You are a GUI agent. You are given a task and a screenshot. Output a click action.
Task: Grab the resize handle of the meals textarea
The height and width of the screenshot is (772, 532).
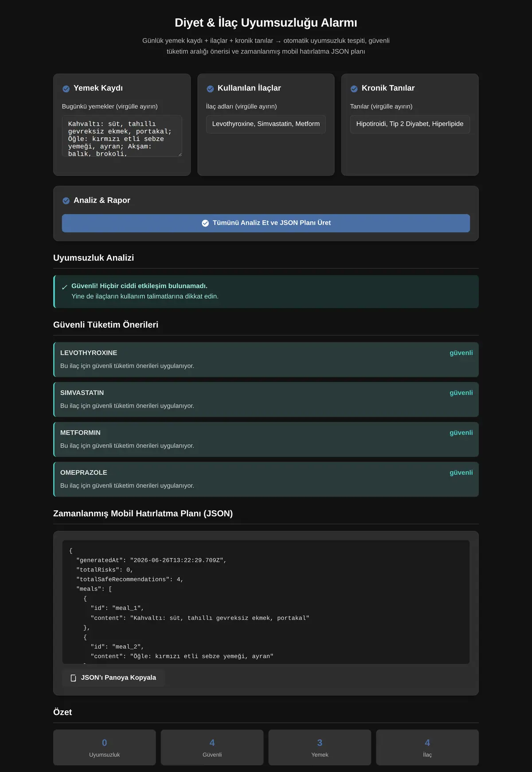click(180, 154)
